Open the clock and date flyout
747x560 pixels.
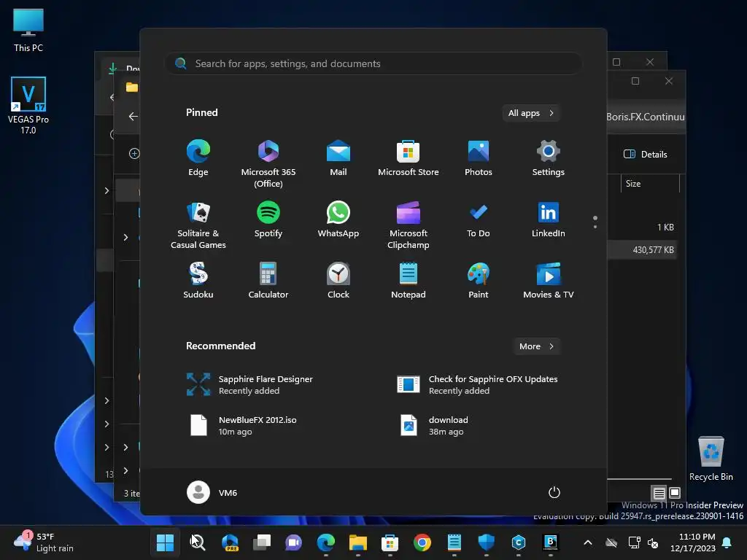(693, 542)
